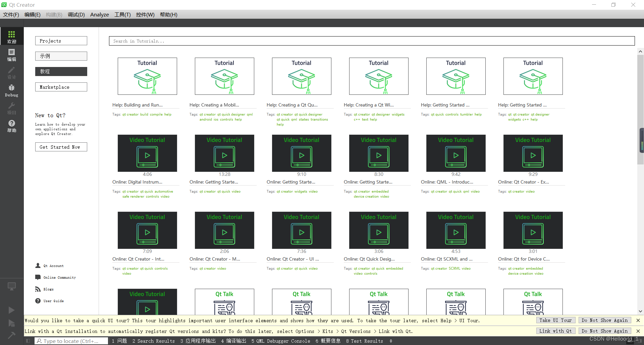Viewport: 644px width, 345px height.
Task: Click the Run play button
Action: pyautogui.click(x=11, y=310)
